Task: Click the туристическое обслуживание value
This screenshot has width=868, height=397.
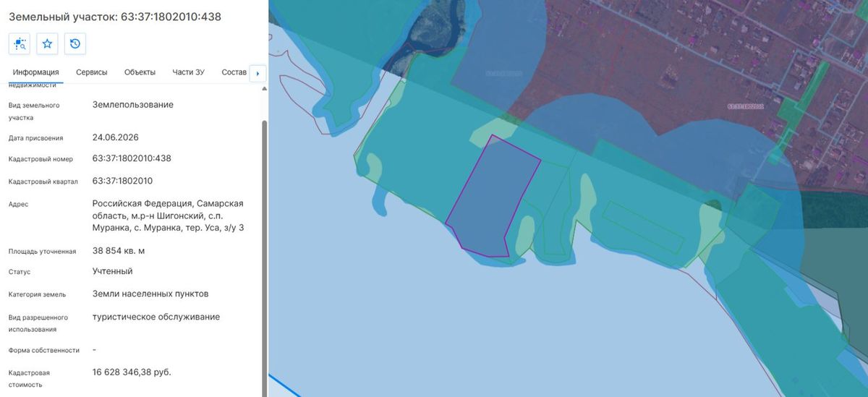Action: (x=156, y=317)
